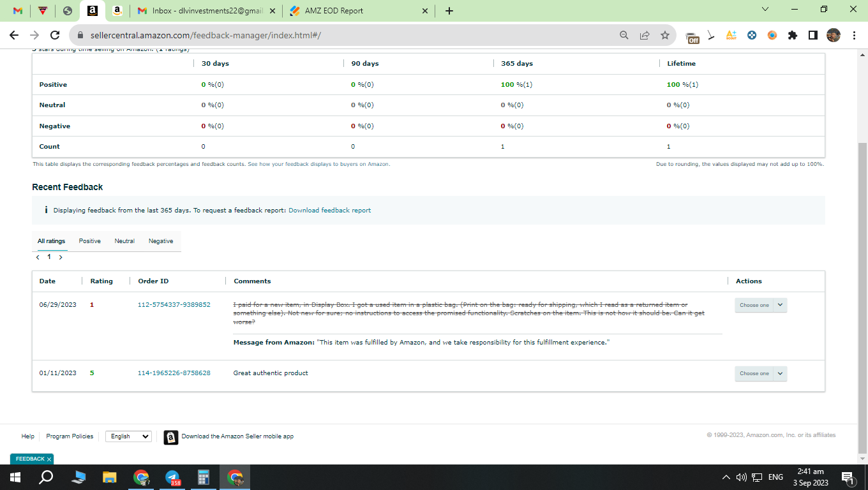Click the zoom magnifier icon in address bar
This screenshot has width=868, height=490.
tap(624, 35)
